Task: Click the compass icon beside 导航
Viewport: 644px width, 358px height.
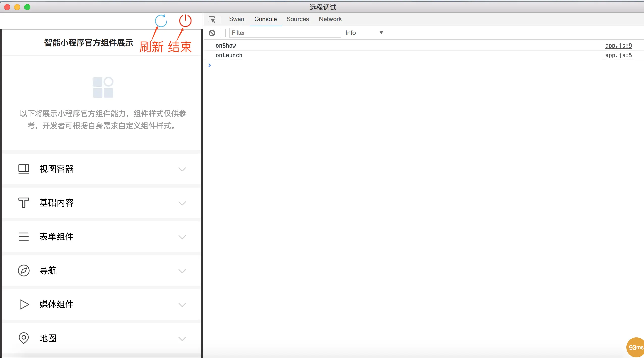Action: coord(24,271)
